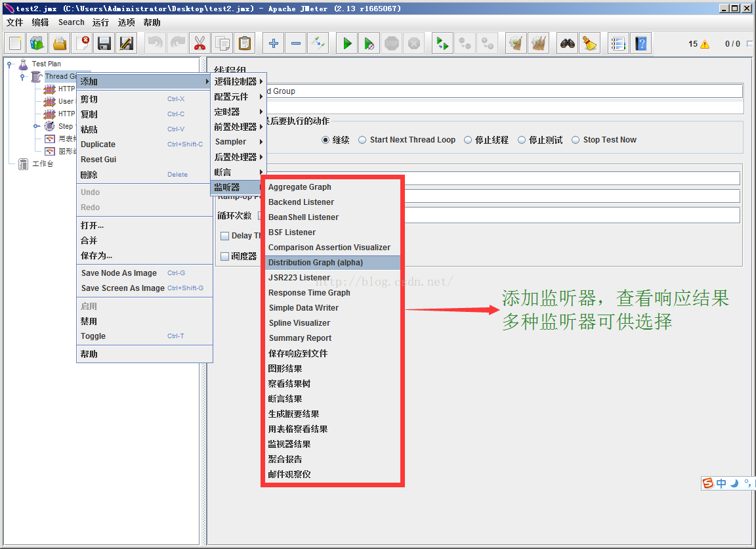Select the 工作台 tree item
This screenshot has height=549, width=756.
point(43,164)
